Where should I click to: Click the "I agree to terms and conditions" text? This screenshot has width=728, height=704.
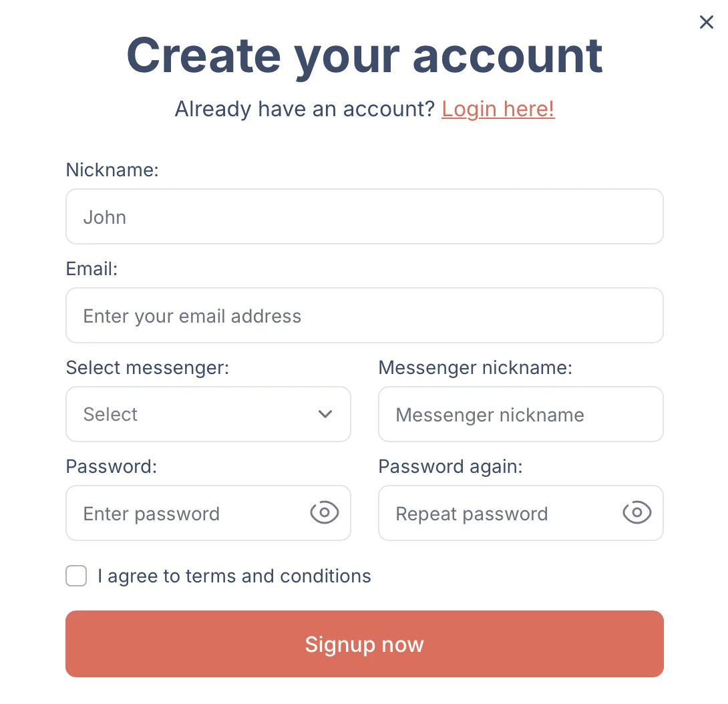(x=234, y=576)
